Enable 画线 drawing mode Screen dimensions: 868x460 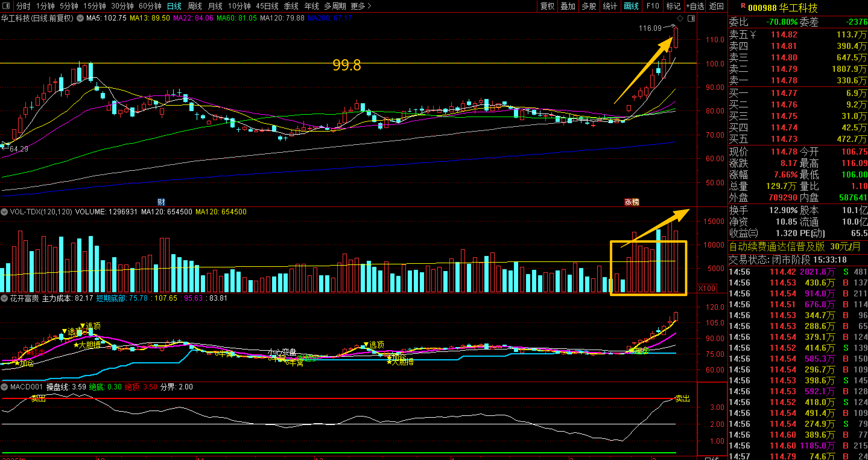coord(631,6)
